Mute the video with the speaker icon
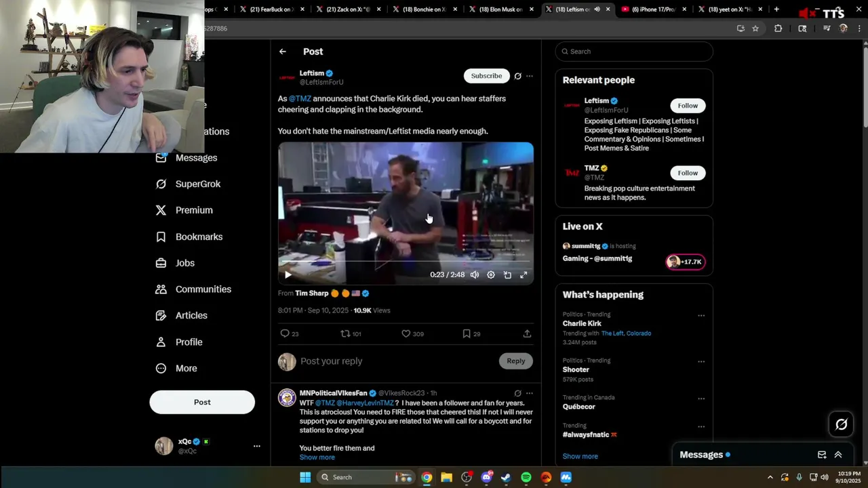This screenshot has width=868, height=488. pos(475,274)
